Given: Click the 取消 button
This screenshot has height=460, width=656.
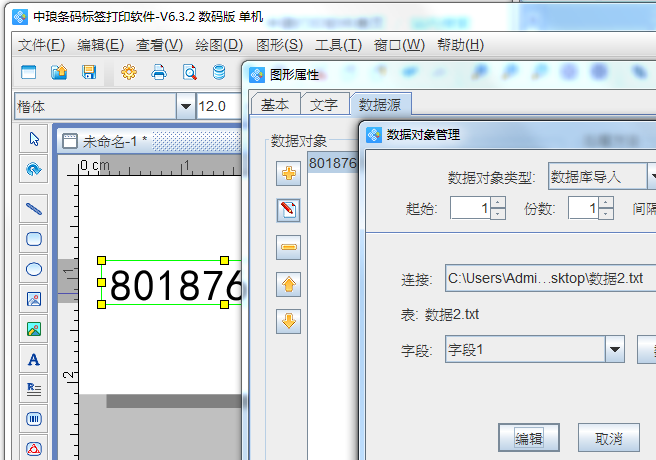Looking at the screenshot, I should pos(608,438).
